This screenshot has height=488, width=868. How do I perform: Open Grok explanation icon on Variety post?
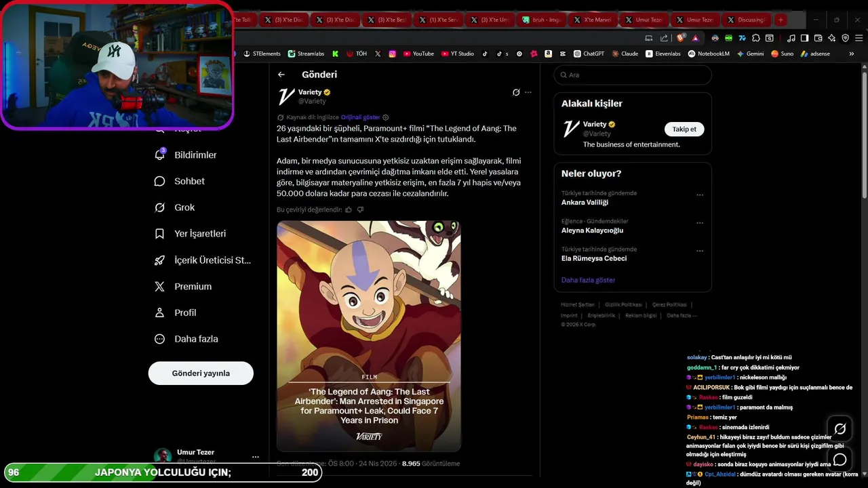pos(516,92)
